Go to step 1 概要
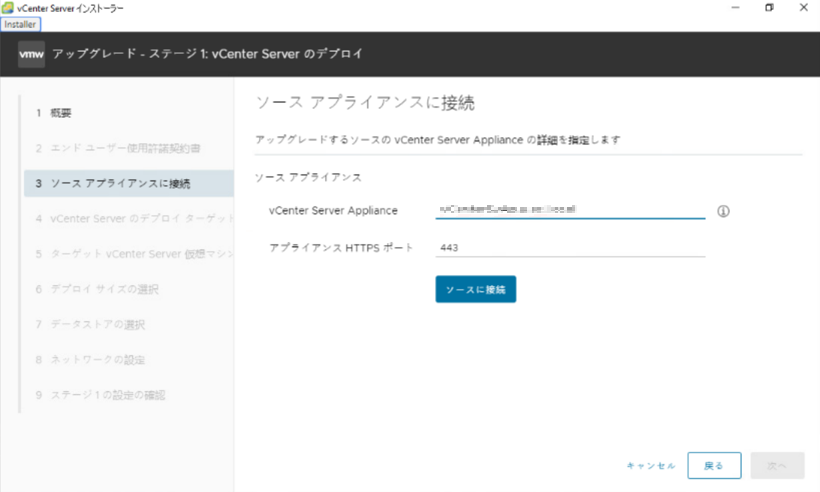Viewport: 820px width, 492px height. coord(54,113)
